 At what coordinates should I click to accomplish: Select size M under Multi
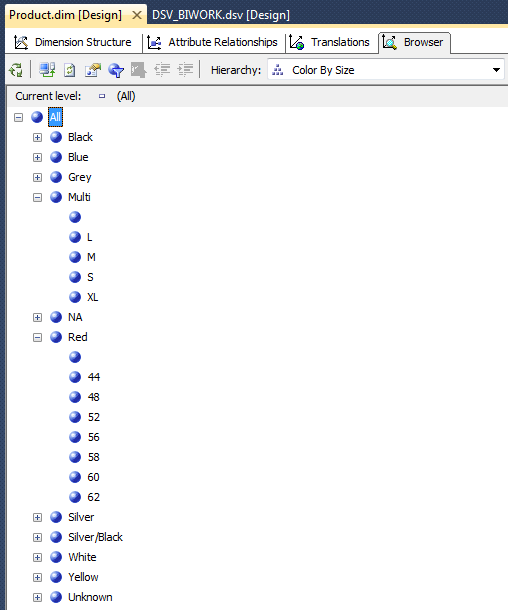(91, 257)
